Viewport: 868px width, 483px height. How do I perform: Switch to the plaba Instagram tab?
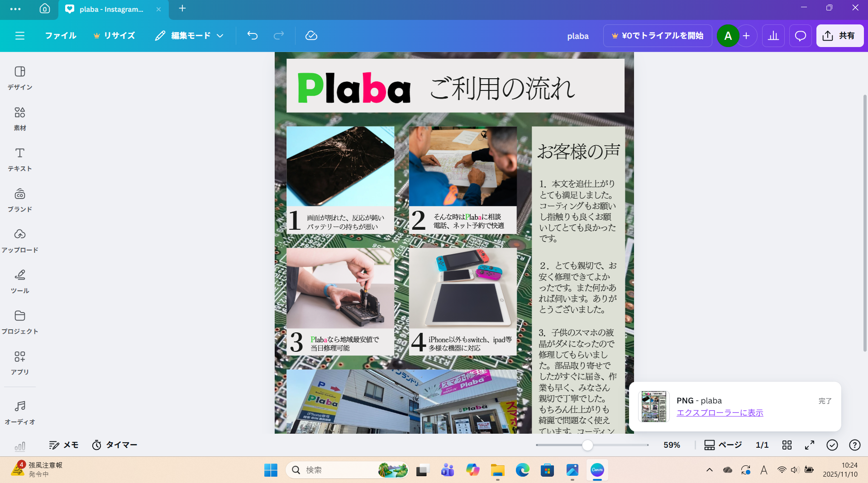tap(111, 9)
